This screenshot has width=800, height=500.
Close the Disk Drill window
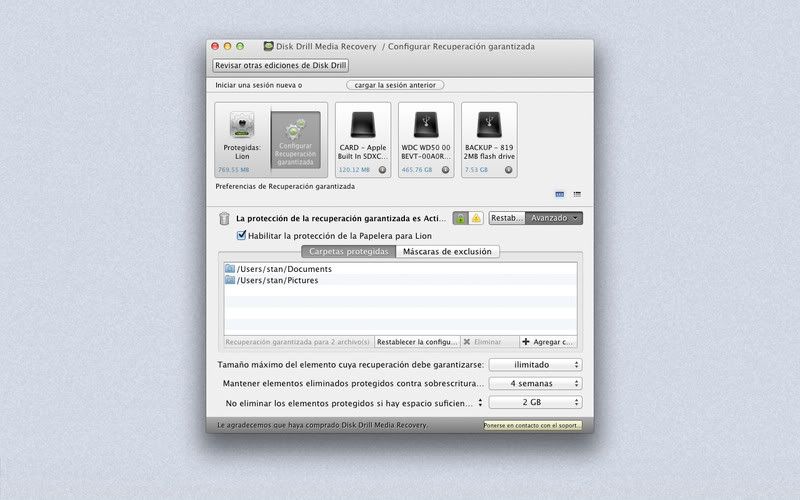(x=215, y=46)
